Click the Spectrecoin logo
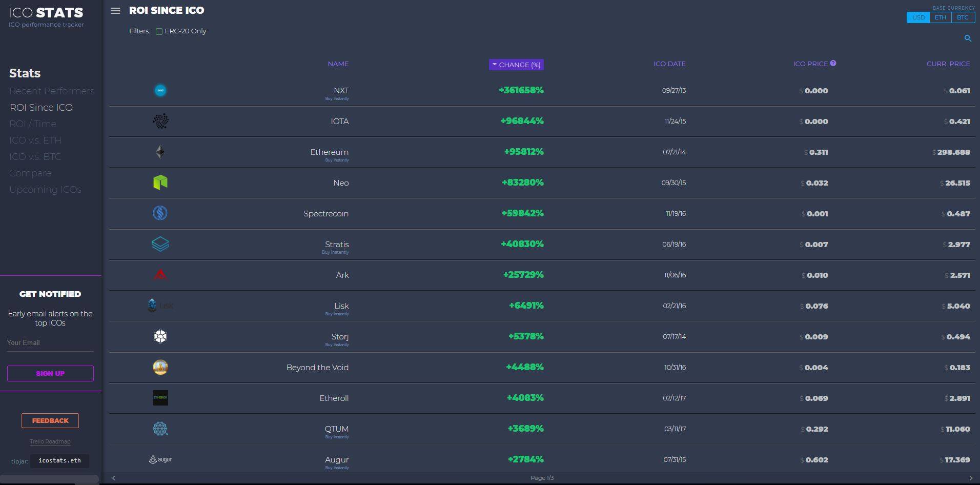The height and width of the screenshot is (485, 980). click(x=160, y=213)
